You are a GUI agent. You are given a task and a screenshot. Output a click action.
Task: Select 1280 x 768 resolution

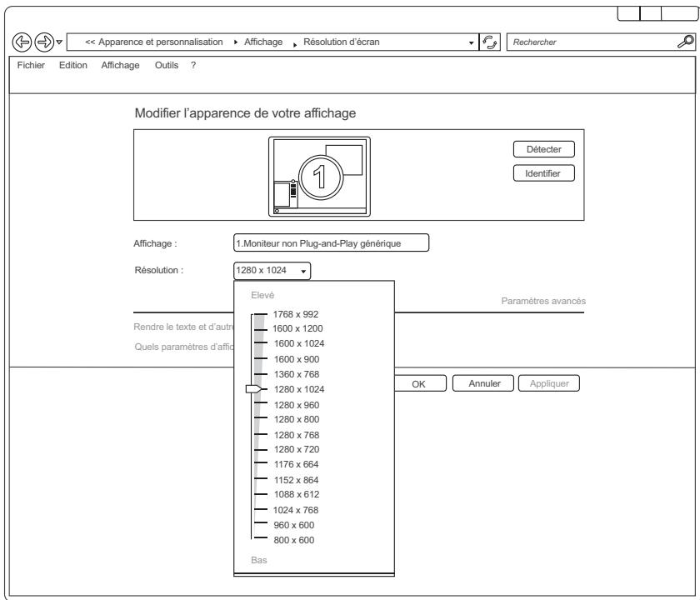click(297, 435)
